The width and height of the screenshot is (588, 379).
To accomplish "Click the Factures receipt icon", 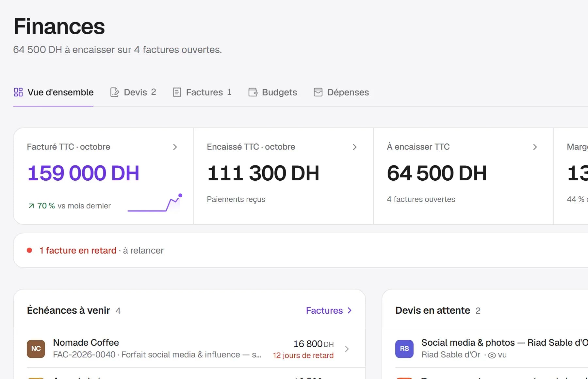I will pos(177,92).
